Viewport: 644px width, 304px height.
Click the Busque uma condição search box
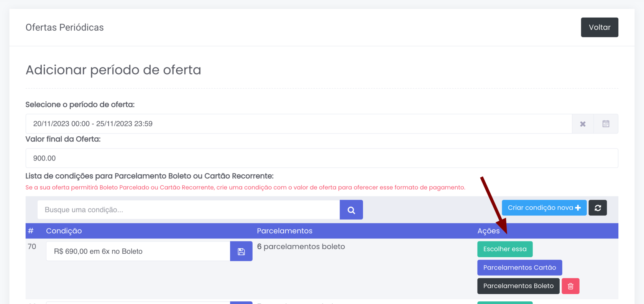point(188,210)
